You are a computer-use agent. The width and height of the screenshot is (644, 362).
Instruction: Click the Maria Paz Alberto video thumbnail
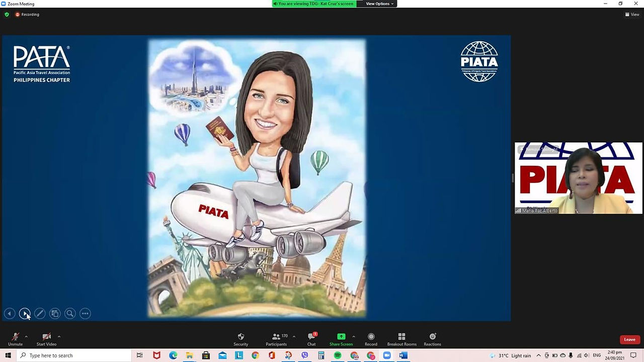579,178
